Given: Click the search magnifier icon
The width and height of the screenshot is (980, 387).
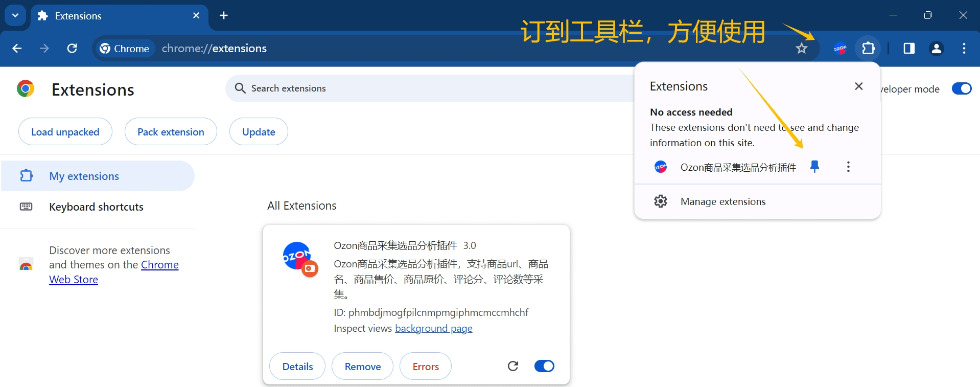Looking at the screenshot, I should [x=240, y=88].
